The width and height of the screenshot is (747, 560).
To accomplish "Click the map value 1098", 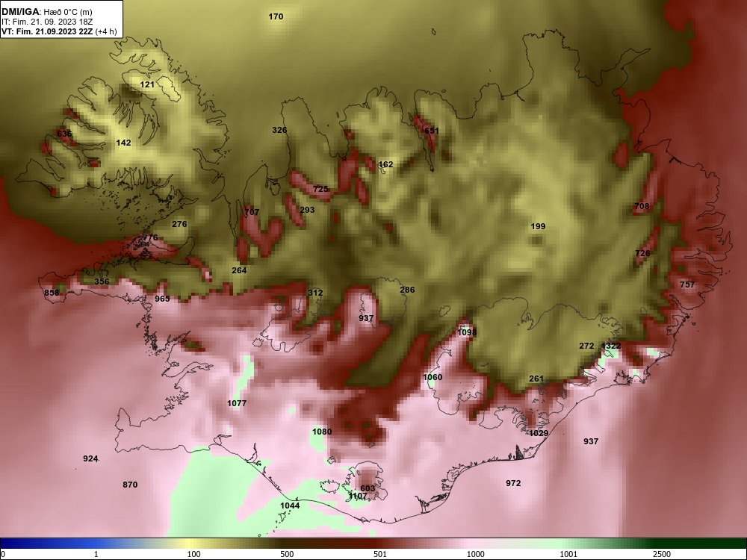I will 467,332.
